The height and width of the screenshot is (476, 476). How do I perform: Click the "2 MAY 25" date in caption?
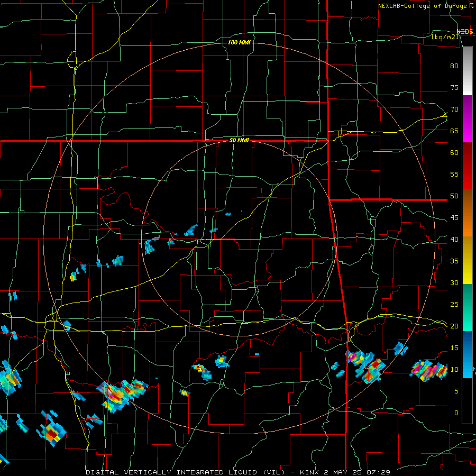pos(343,472)
